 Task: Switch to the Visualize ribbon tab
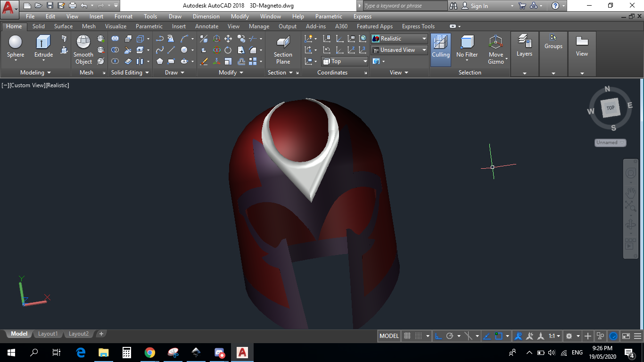click(116, 26)
